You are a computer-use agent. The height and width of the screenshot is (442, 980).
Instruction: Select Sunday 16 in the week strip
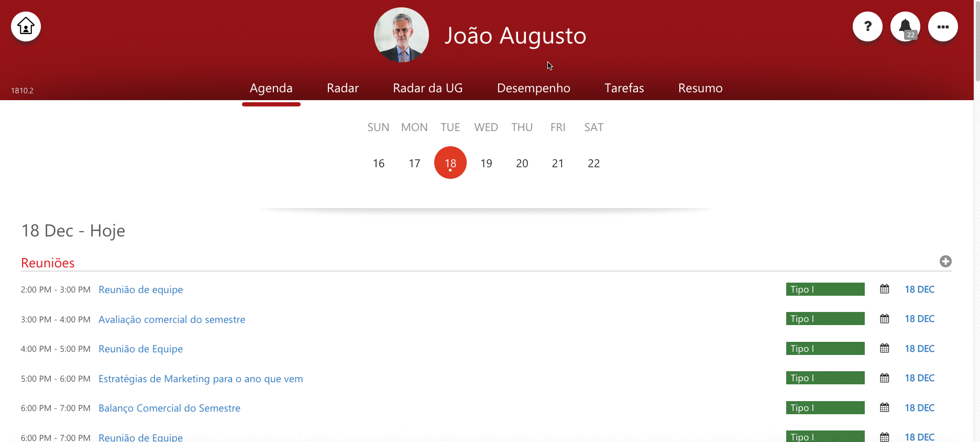coord(379,163)
